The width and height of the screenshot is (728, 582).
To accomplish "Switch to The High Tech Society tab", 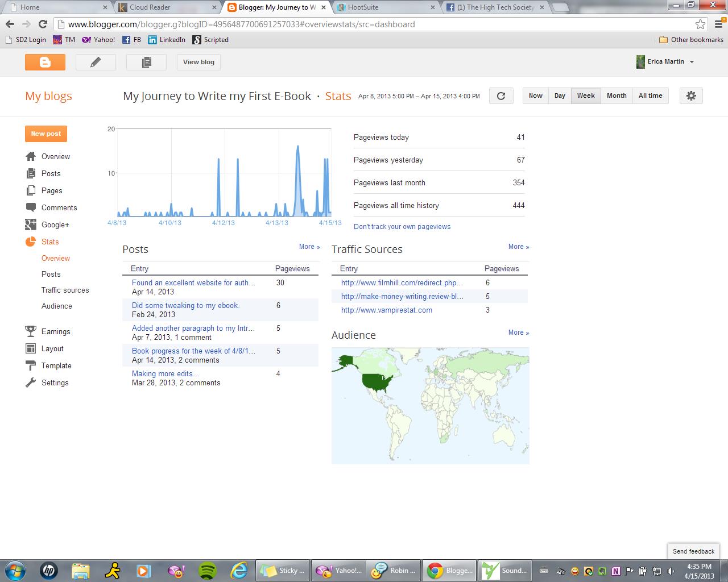I will coord(495,7).
